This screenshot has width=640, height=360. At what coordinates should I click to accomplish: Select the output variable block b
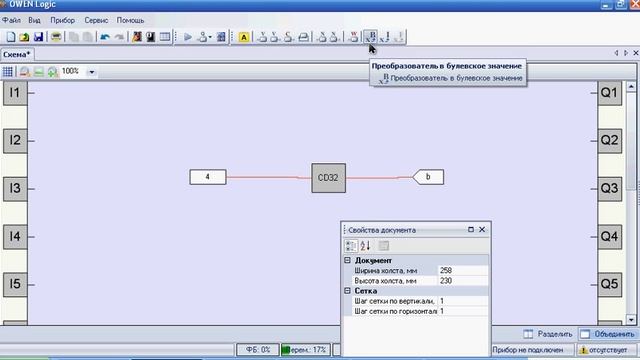pos(428,177)
